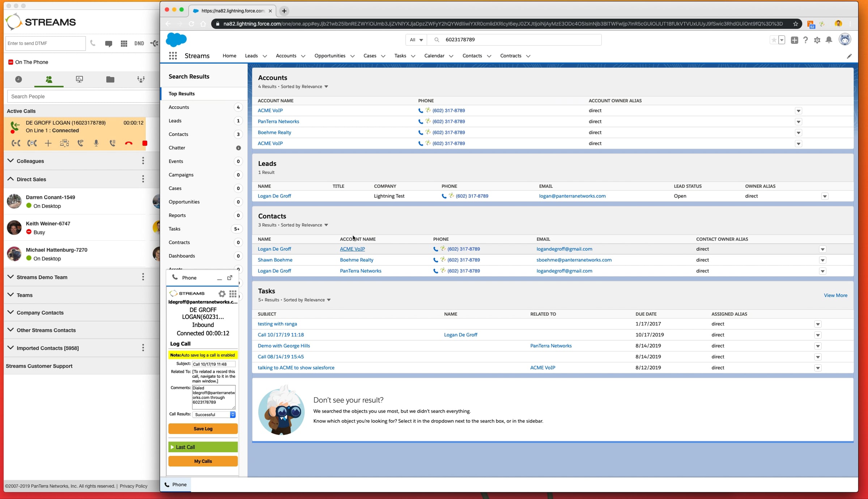Open the call history clock tab
This screenshot has width=868, height=499.
click(x=18, y=79)
